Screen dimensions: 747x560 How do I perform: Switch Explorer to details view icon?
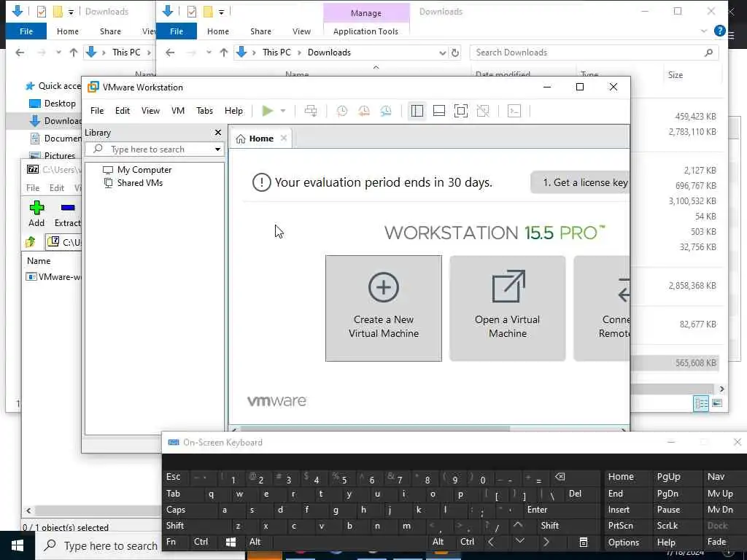(701, 404)
